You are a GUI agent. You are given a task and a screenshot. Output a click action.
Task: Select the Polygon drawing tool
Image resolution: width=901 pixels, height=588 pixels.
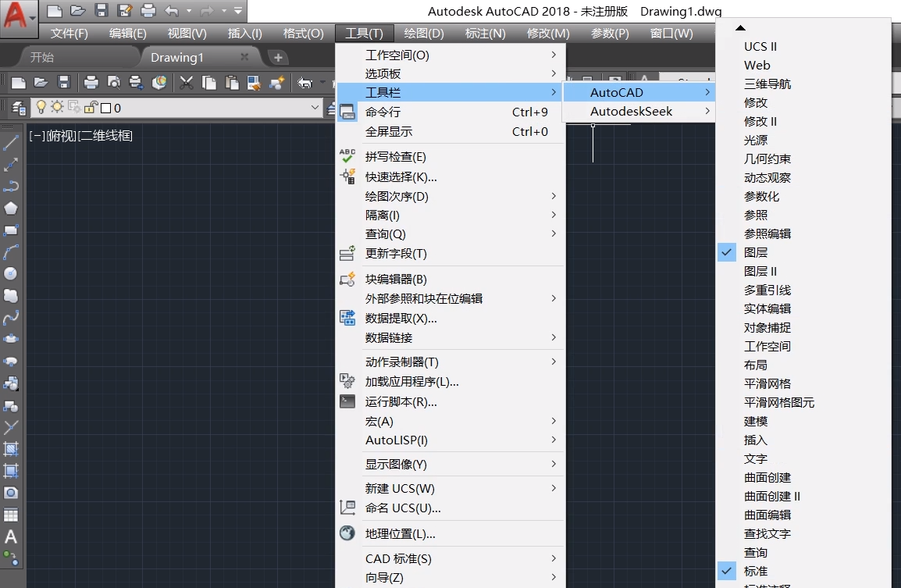click(x=10, y=208)
